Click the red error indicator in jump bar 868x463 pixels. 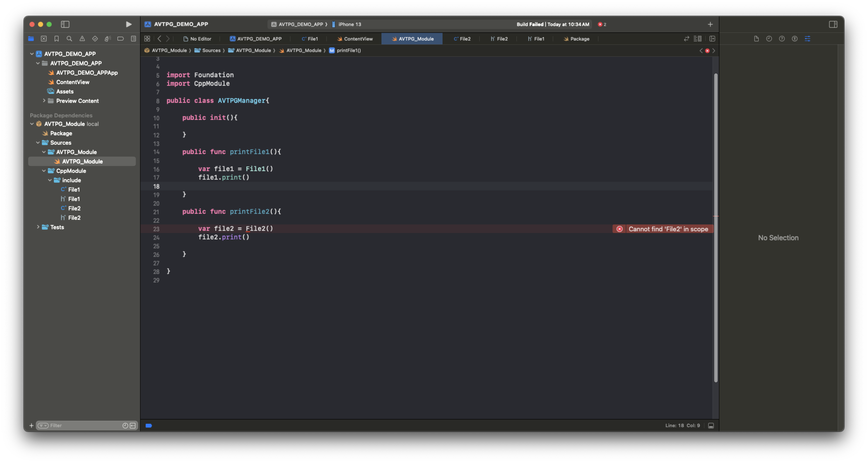tap(707, 51)
